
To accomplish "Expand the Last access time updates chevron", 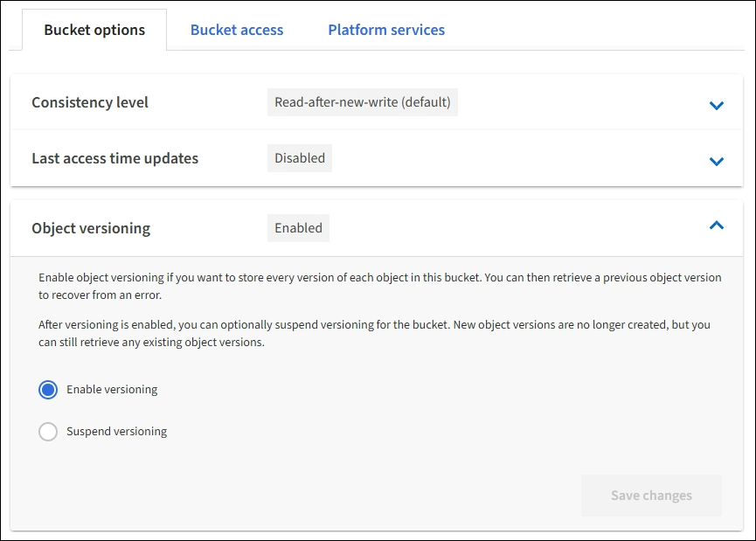I will pos(717,161).
